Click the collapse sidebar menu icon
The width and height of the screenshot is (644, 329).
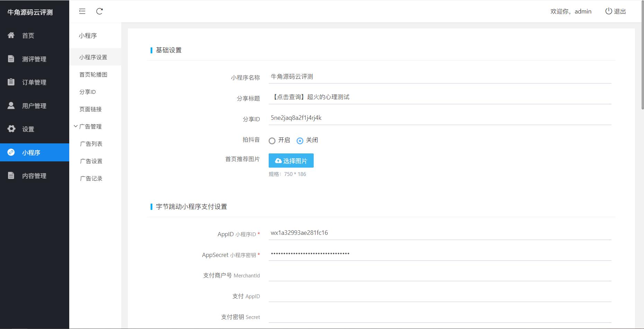tap(82, 11)
